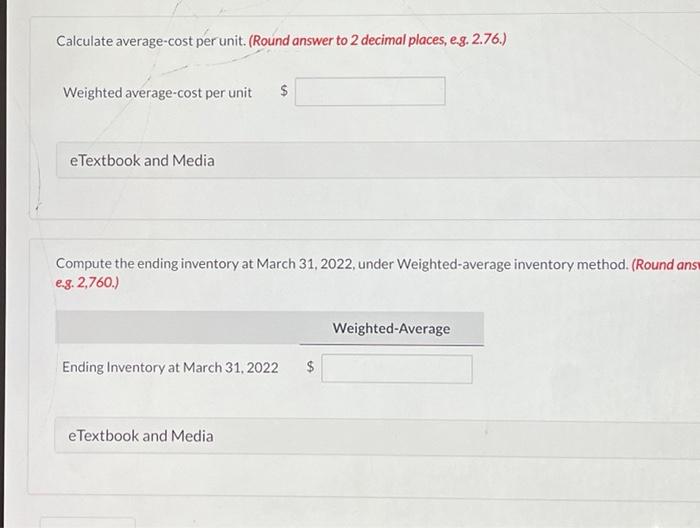Click the red 'e.g. 2,760.)' example text
The height and width of the screenshot is (528, 700).
[x=88, y=283]
